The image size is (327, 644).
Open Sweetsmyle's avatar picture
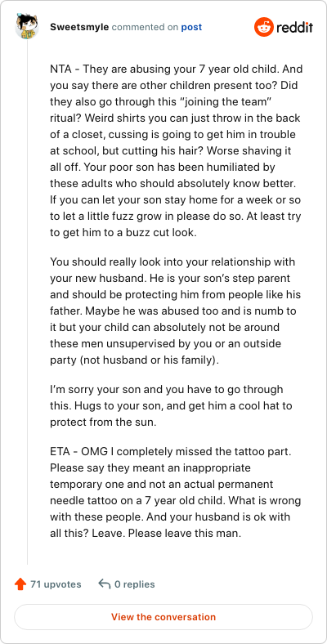click(27, 26)
